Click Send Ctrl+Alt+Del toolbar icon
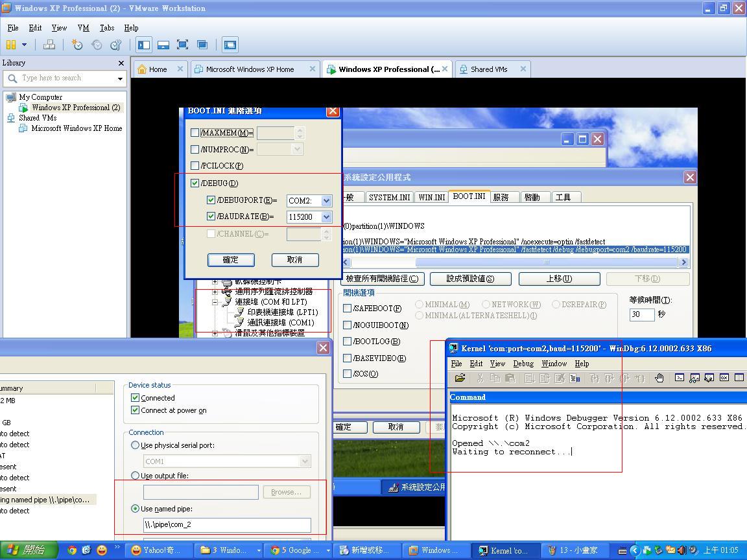The width and height of the screenshot is (747, 560). 49,45
